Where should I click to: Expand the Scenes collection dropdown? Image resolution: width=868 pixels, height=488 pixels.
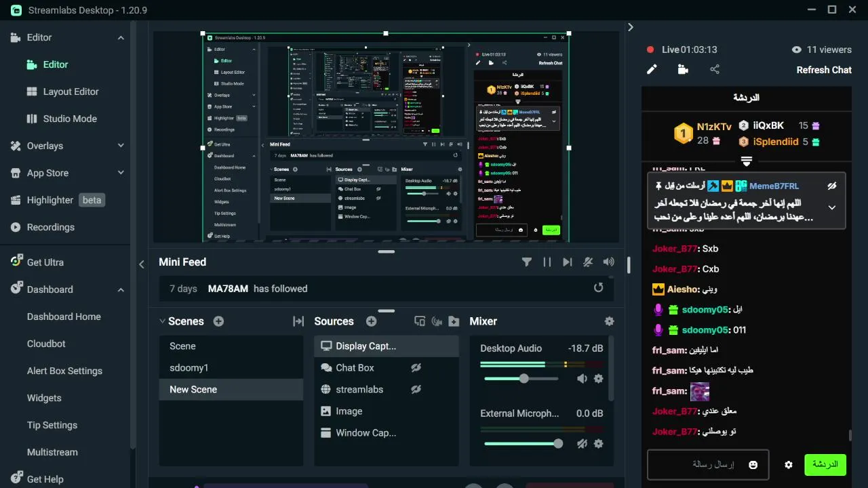point(163,321)
